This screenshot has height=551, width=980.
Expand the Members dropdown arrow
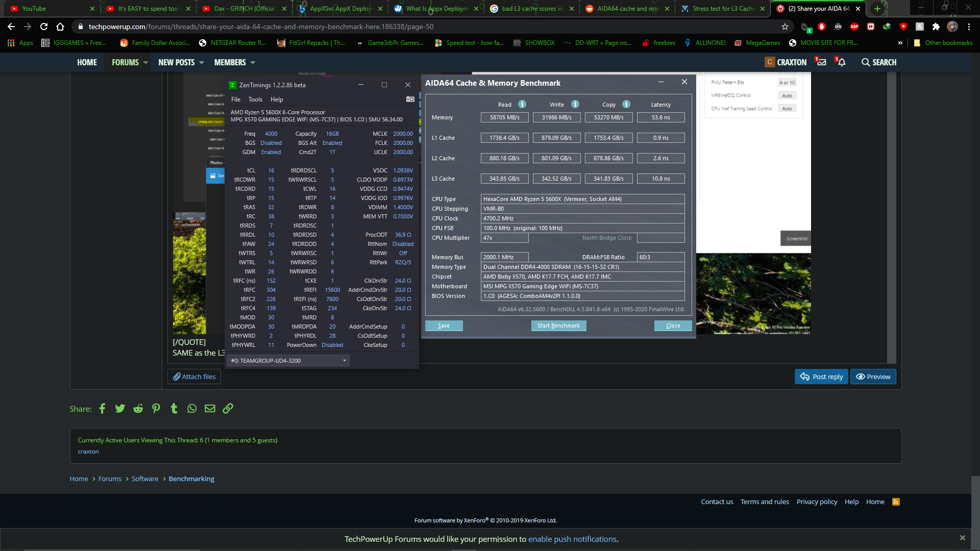coord(253,62)
